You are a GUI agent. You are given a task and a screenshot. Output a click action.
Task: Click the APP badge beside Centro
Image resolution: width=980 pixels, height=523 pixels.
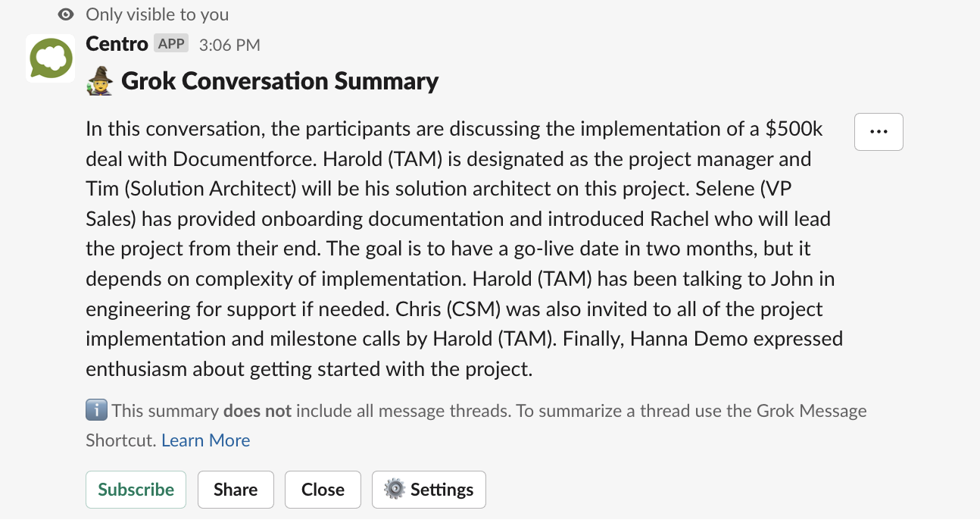click(170, 43)
